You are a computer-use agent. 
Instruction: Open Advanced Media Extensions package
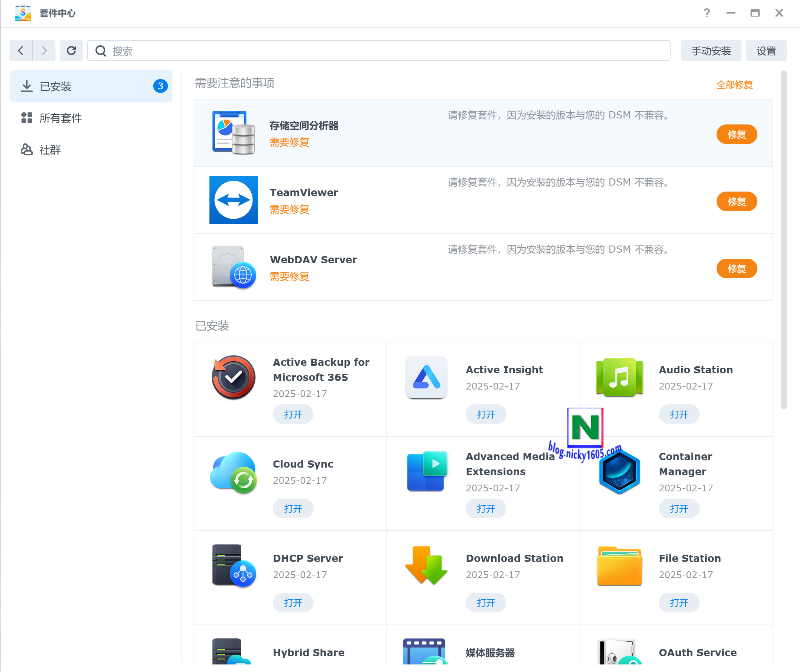[x=486, y=509]
